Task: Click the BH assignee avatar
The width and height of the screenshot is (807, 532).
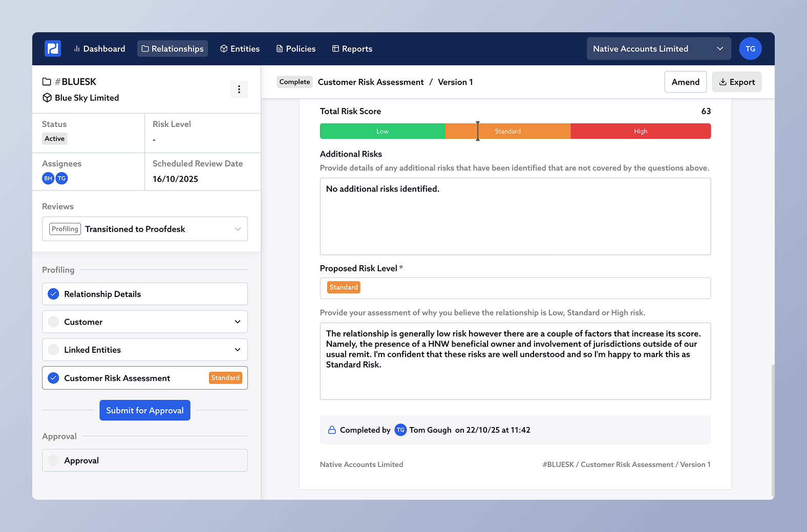Action: pos(48,178)
